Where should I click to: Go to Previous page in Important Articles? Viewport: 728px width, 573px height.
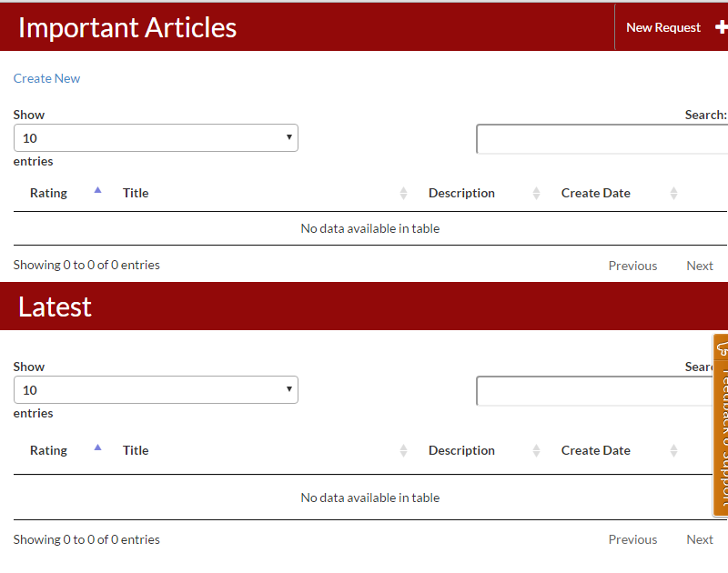click(632, 266)
